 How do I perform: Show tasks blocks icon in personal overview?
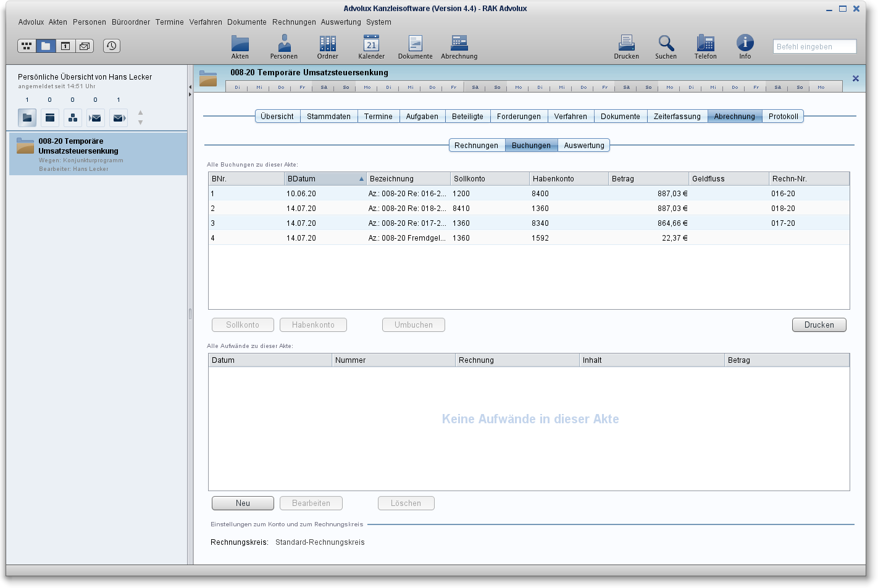click(x=73, y=117)
